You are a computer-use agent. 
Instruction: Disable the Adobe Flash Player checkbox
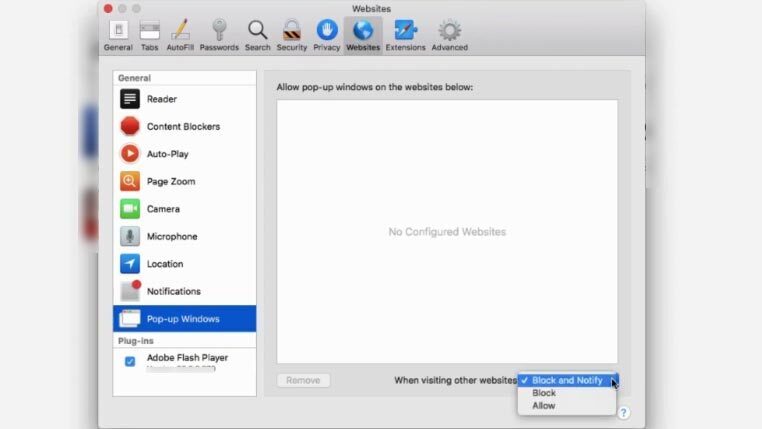tap(130, 361)
